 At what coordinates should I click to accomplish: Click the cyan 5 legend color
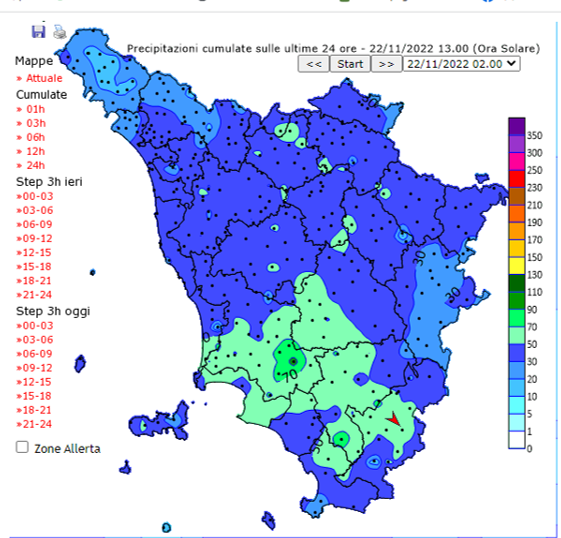pos(517,405)
